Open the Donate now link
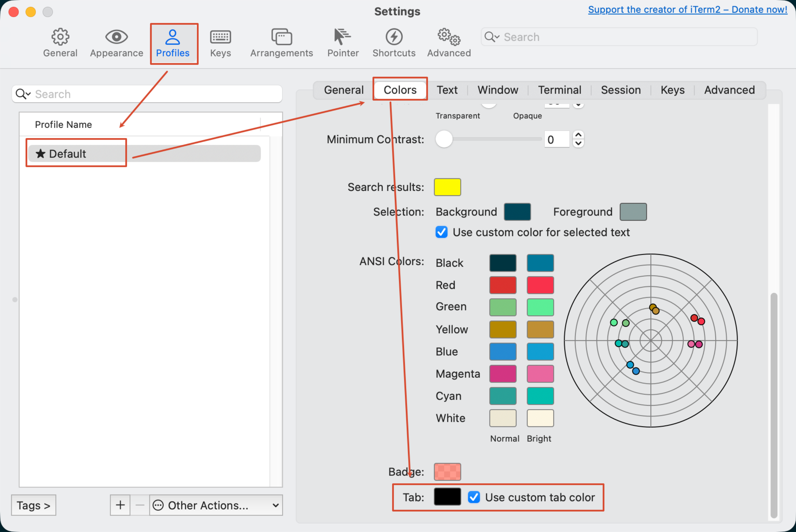Screen dimensions: 796x532 (x=687, y=9)
